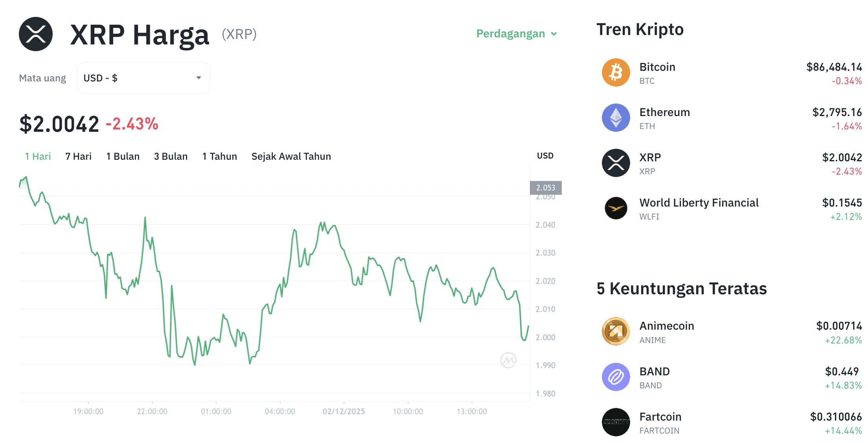Select the 1 Tahun time range
Image resolution: width=868 pixels, height=443 pixels.
(219, 156)
